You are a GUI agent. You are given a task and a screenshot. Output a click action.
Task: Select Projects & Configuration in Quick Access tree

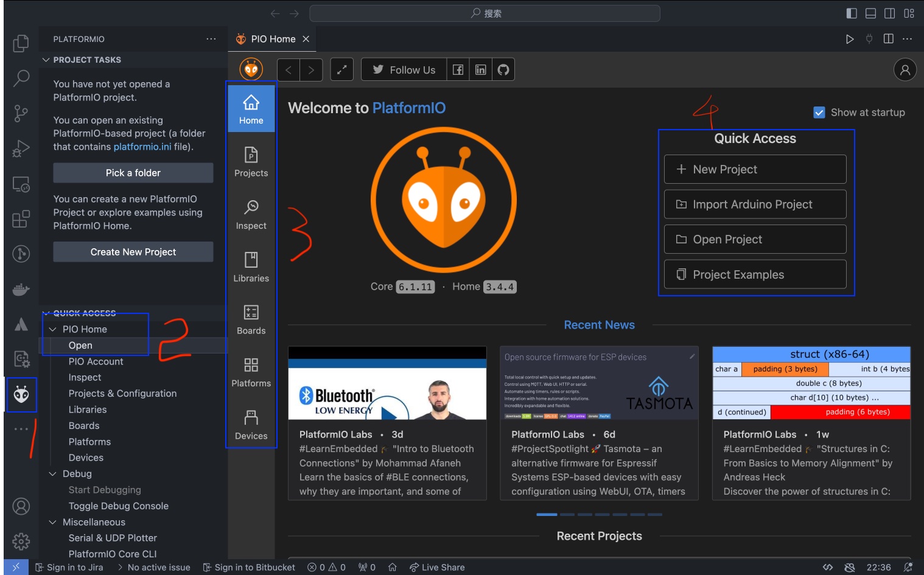[x=122, y=394]
